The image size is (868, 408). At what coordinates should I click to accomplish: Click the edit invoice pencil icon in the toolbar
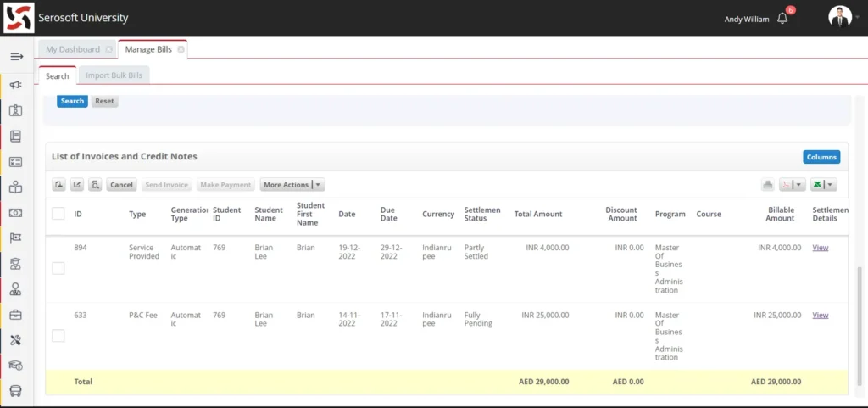77,185
